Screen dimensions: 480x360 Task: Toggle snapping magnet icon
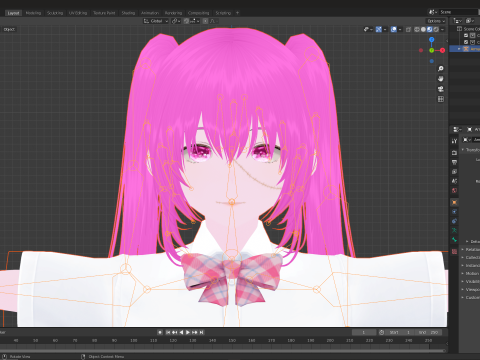[186, 21]
